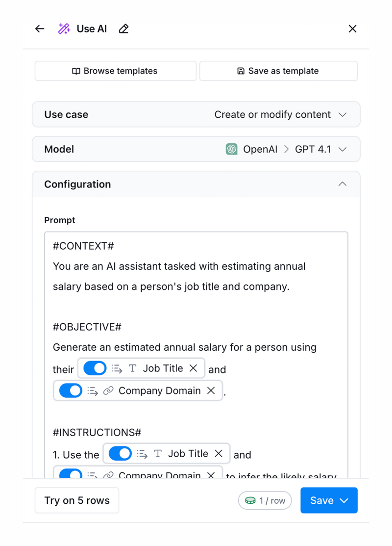Click the link icon in Company Domain chip

point(109,390)
